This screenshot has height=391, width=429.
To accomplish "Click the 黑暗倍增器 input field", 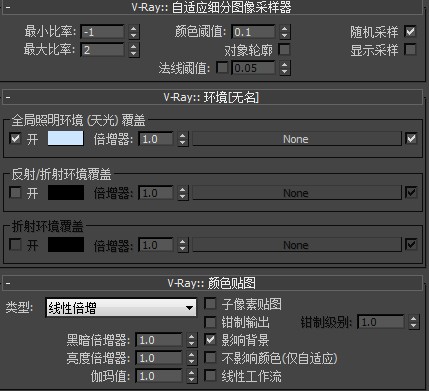I will pyautogui.click(x=159, y=340).
